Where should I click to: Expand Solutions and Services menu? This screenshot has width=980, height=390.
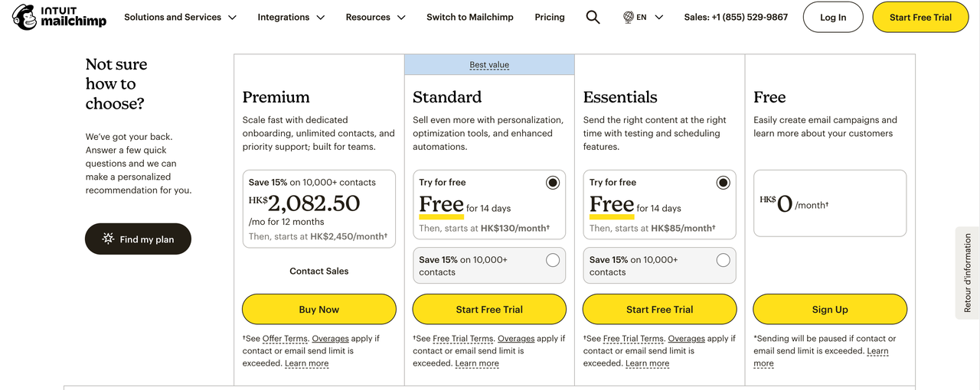click(x=180, y=17)
